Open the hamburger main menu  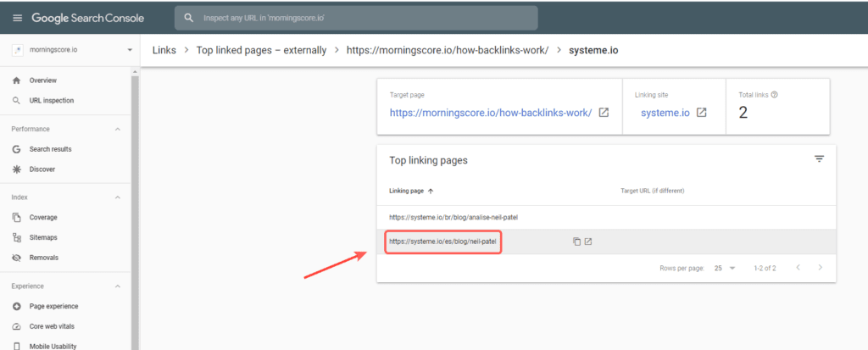point(18,18)
